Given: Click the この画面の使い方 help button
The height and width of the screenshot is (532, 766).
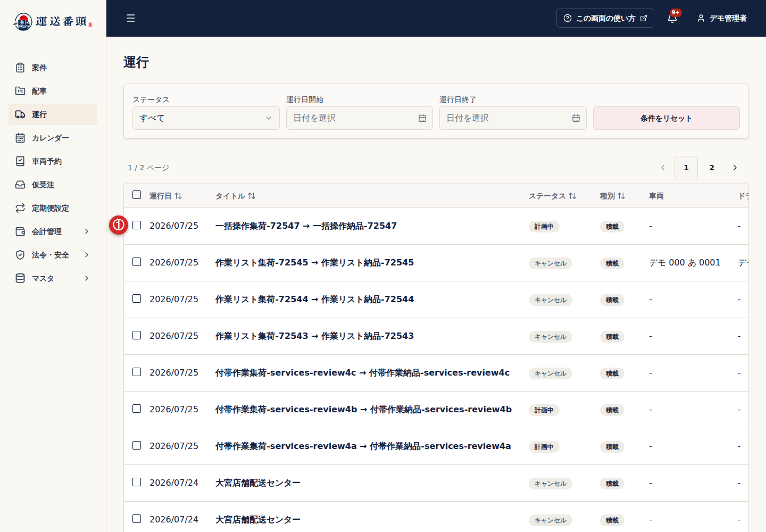Looking at the screenshot, I should point(605,18).
